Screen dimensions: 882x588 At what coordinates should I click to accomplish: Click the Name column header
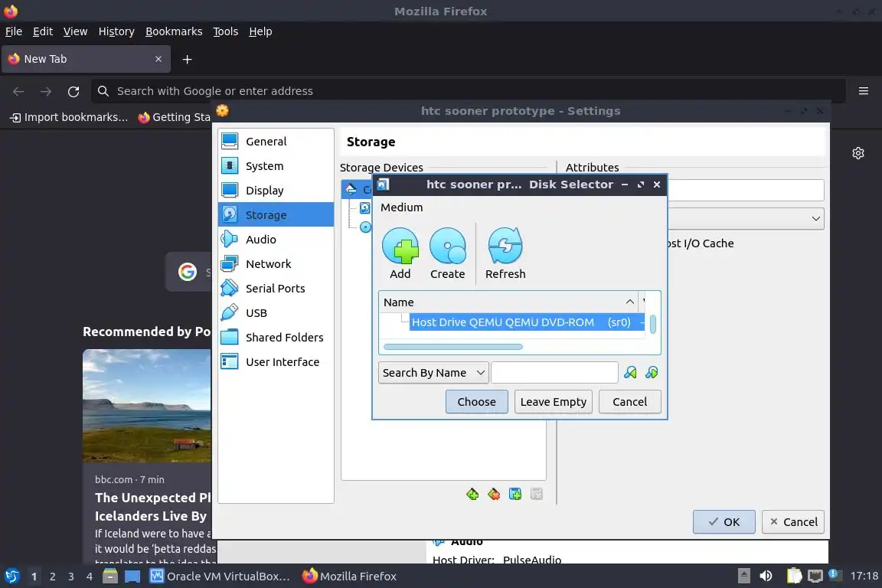pos(509,302)
